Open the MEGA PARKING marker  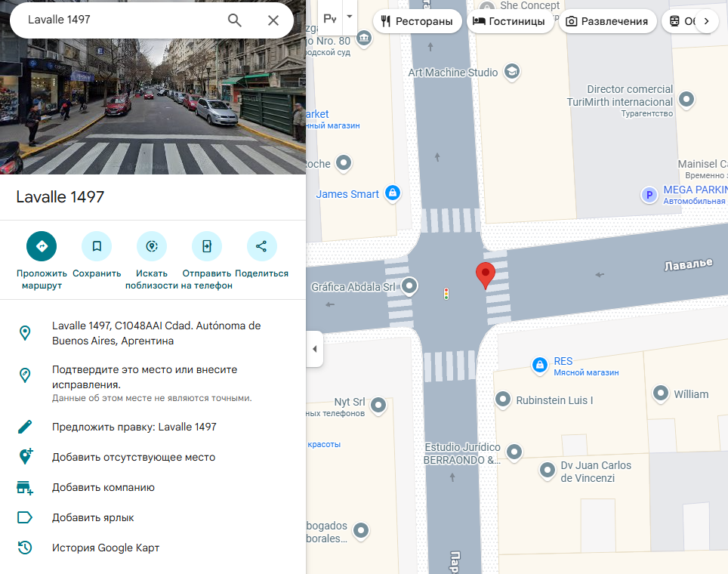tap(649, 196)
